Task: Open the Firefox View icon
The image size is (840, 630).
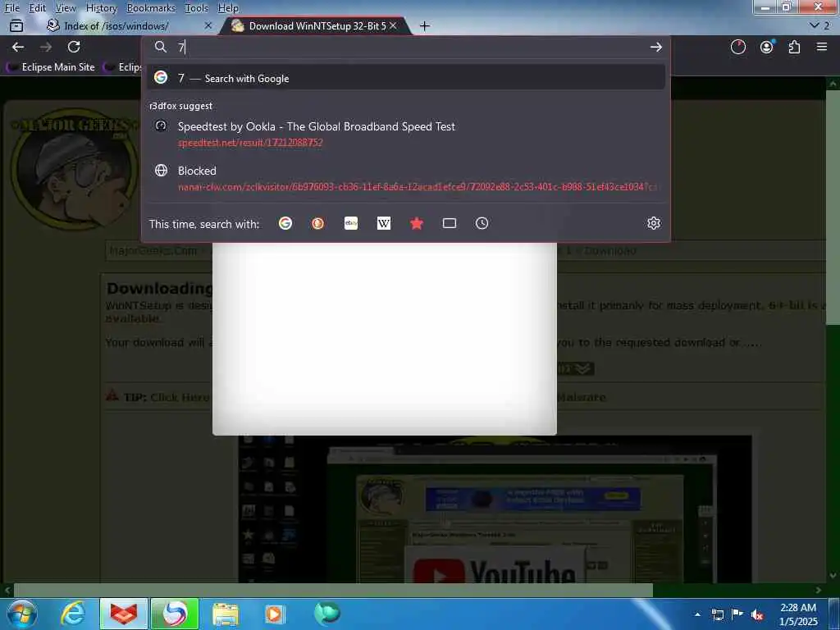Action: [16, 25]
